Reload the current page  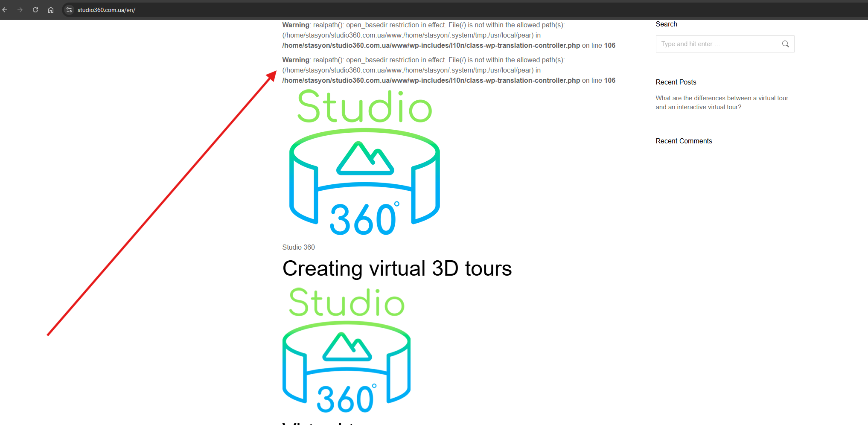[x=35, y=10]
